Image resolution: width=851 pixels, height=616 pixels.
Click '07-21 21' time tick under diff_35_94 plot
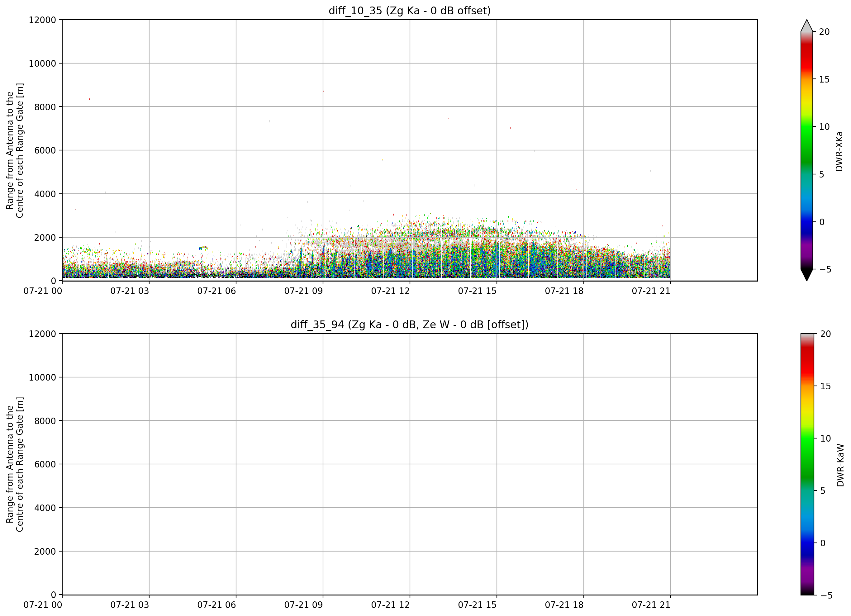[651, 605]
